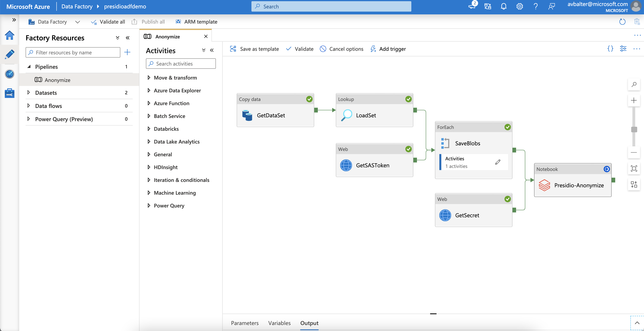Click the canvas zoom out minus icon
This screenshot has height=331, width=644.
634,153
